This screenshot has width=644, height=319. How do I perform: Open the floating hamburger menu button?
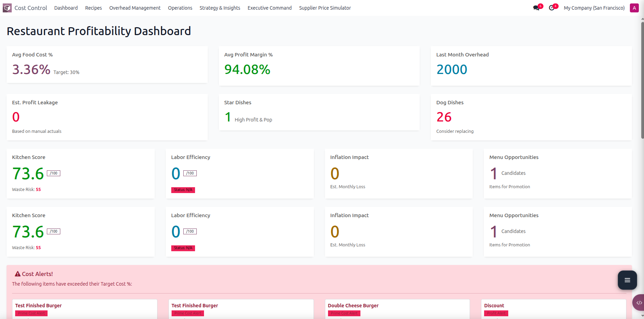click(x=627, y=280)
